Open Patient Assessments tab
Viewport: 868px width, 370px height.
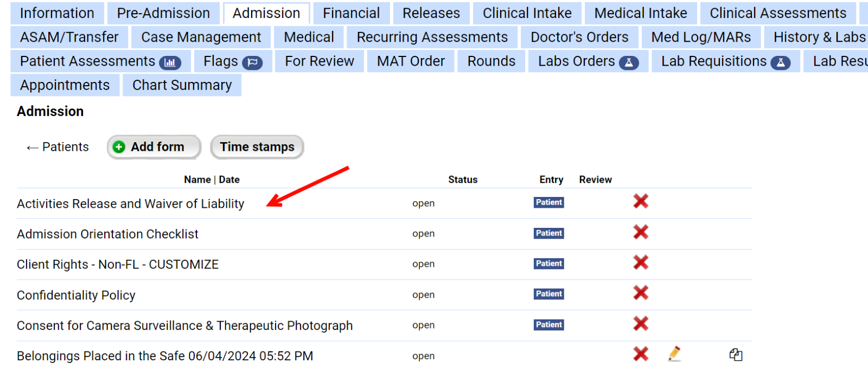100,61
